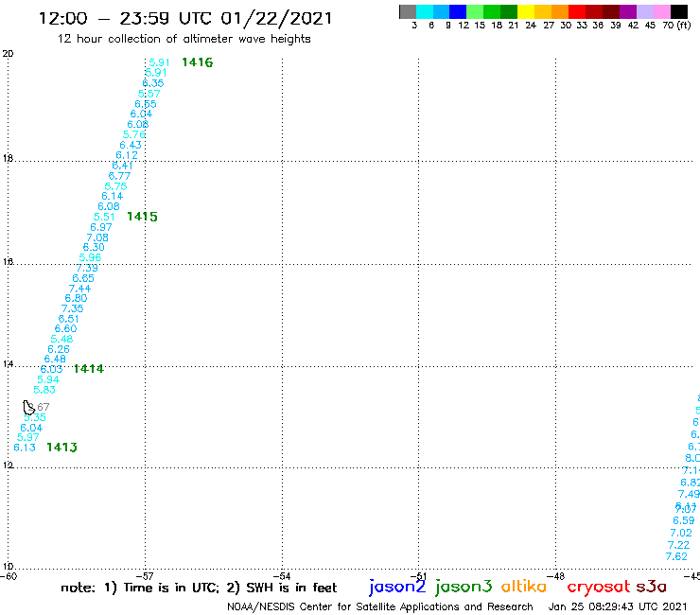Click the wave height value 7.39
The image size is (700, 615).
pos(87,268)
